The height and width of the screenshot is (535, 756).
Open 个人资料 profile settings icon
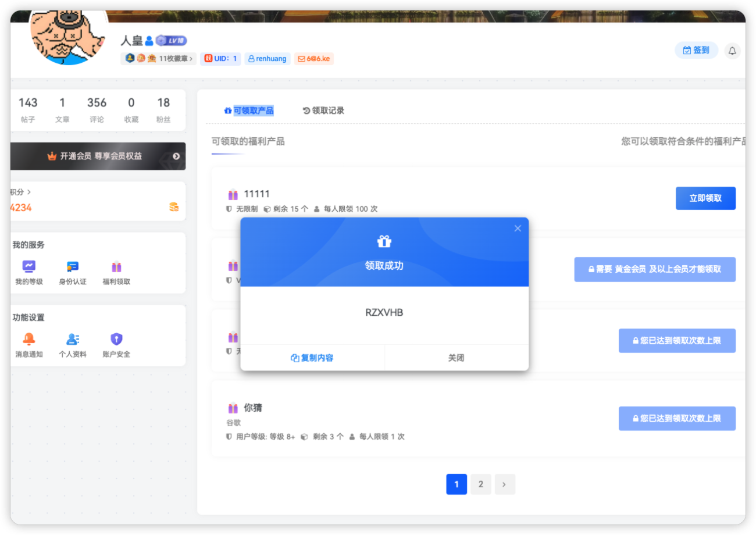click(73, 340)
